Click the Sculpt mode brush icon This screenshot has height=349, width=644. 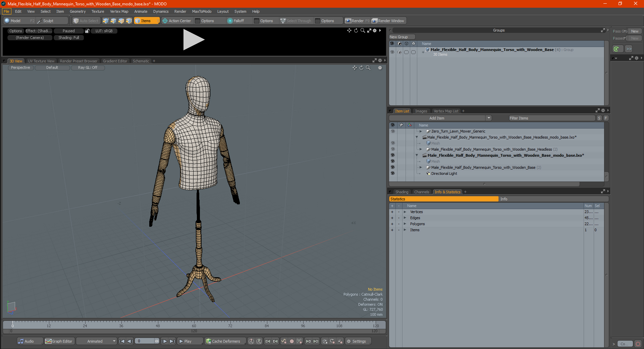(x=40, y=21)
